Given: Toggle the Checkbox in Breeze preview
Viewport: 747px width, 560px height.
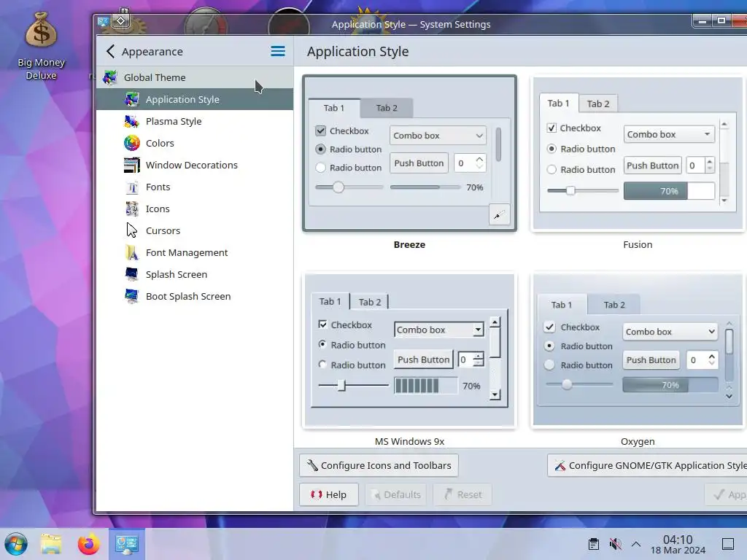Looking at the screenshot, I should 321,131.
